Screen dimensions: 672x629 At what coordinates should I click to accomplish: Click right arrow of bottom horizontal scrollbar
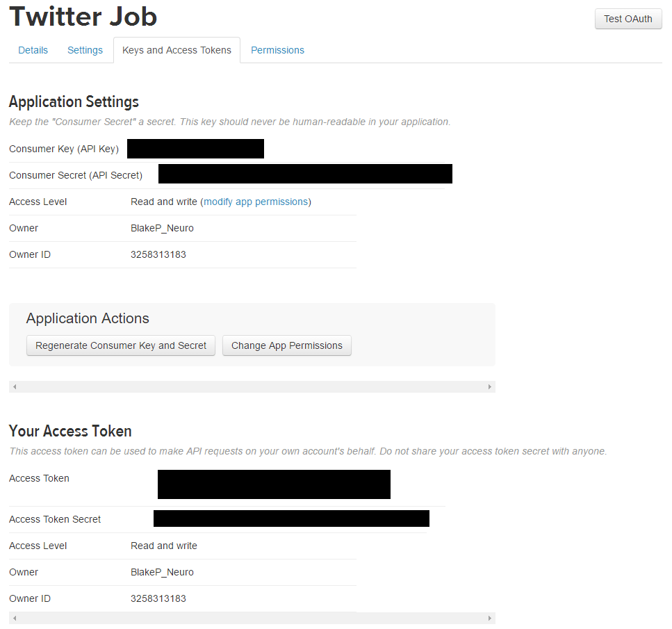[490, 619]
